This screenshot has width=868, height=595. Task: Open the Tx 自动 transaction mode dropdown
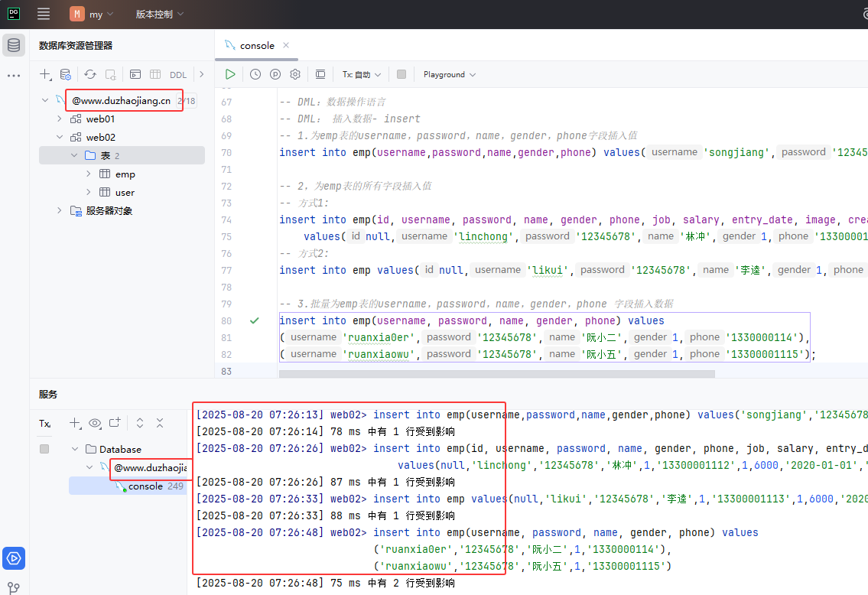click(362, 74)
